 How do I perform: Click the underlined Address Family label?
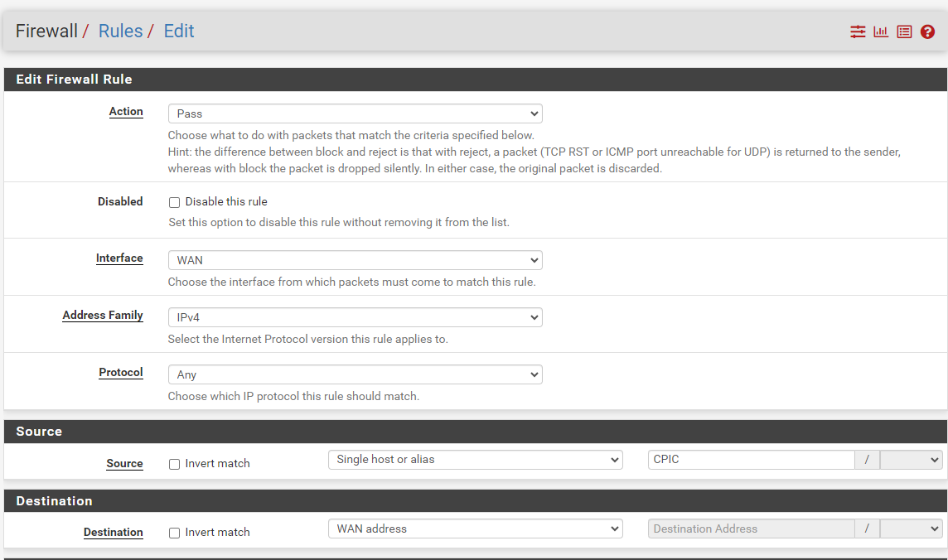tap(103, 316)
